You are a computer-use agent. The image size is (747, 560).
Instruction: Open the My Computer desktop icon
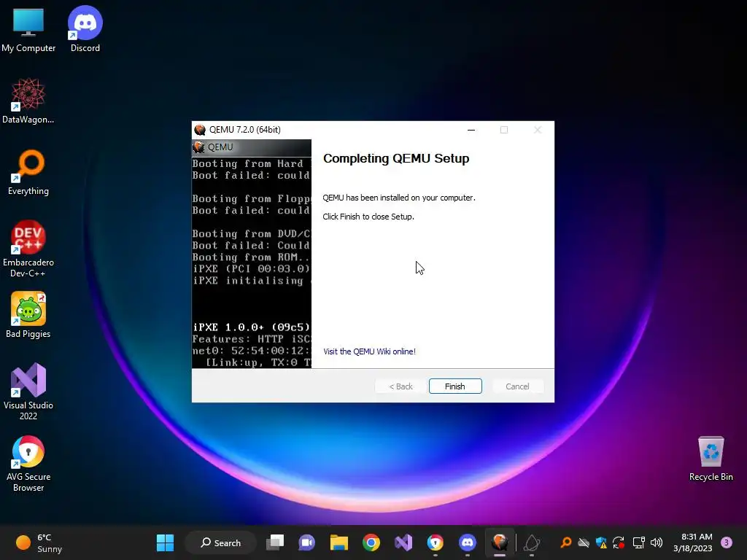pos(28,29)
